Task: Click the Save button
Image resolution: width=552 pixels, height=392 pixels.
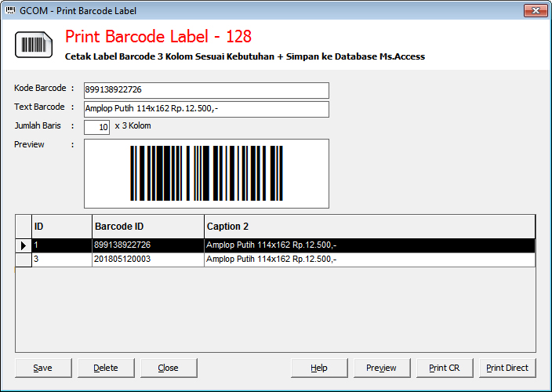Action: [43, 368]
